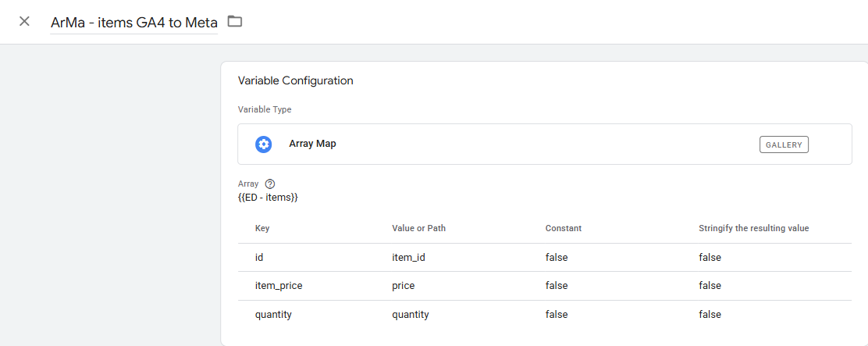Click the Variable Configuration heading
The height and width of the screenshot is (346, 868).
tap(295, 80)
